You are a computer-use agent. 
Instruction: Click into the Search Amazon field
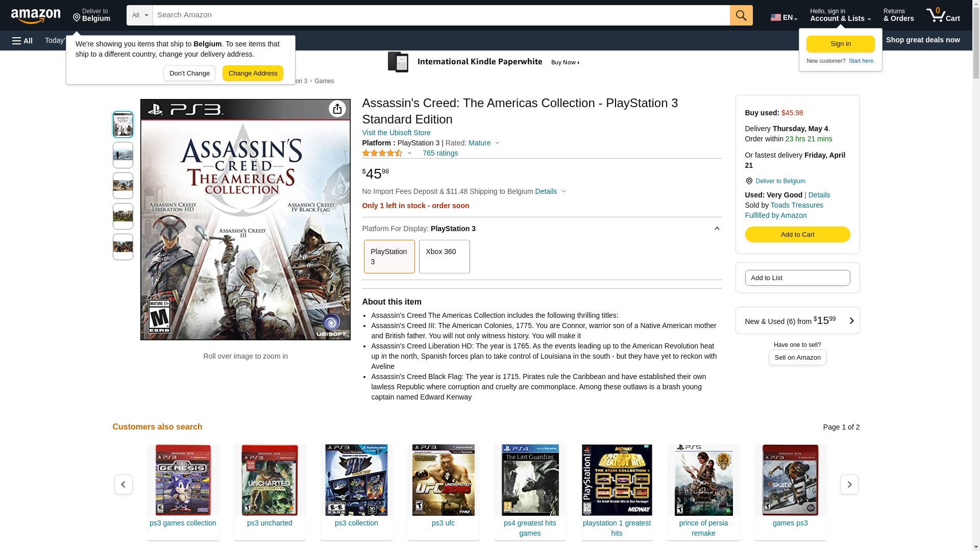(441, 15)
